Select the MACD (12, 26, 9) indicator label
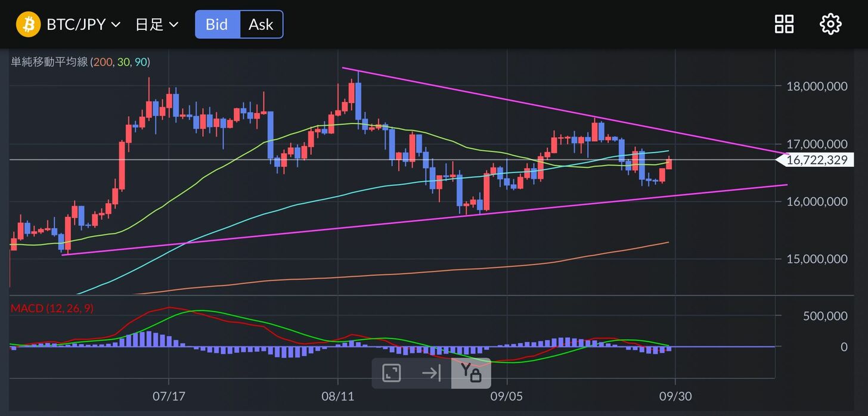The width and height of the screenshot is (868, 416). (x=52, y=308)
